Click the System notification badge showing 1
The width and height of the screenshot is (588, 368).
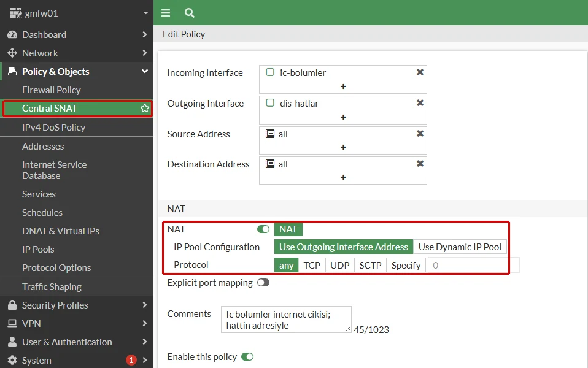tap(131, 360)
